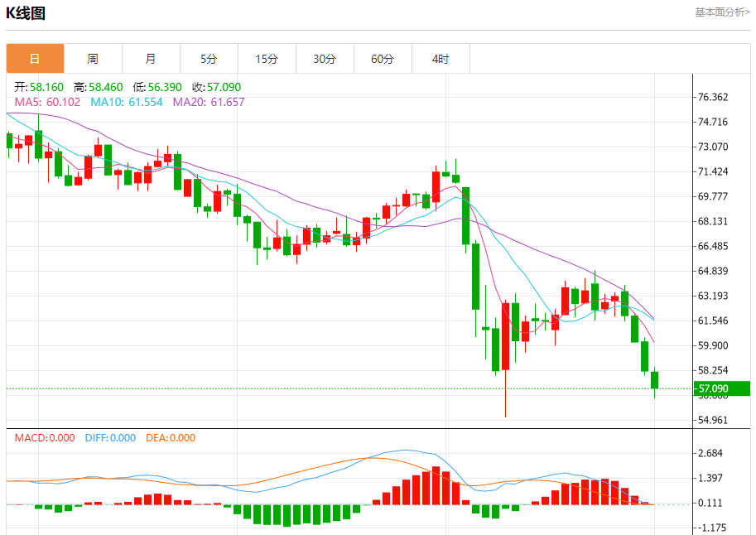Click the MACD value label
The image size is (756, 535).
pyautogui.click(x=45, y=438)
